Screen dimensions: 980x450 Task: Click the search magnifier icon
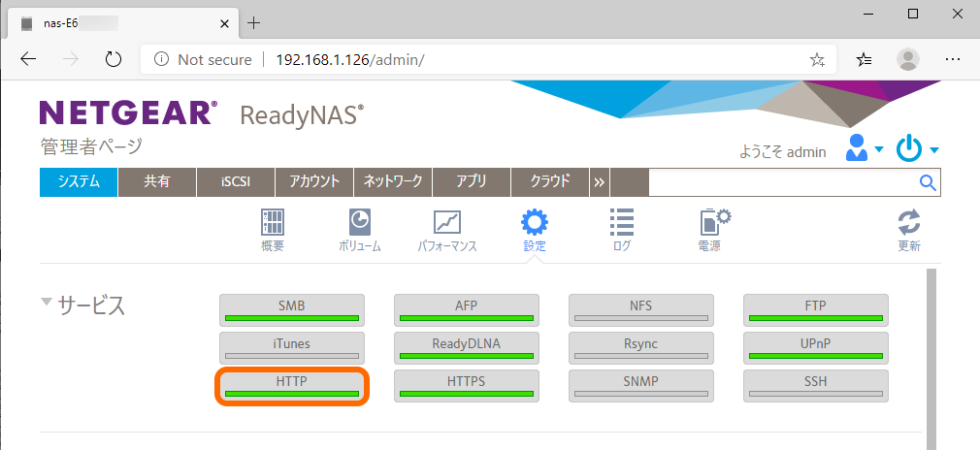click(x=929, y=182)
